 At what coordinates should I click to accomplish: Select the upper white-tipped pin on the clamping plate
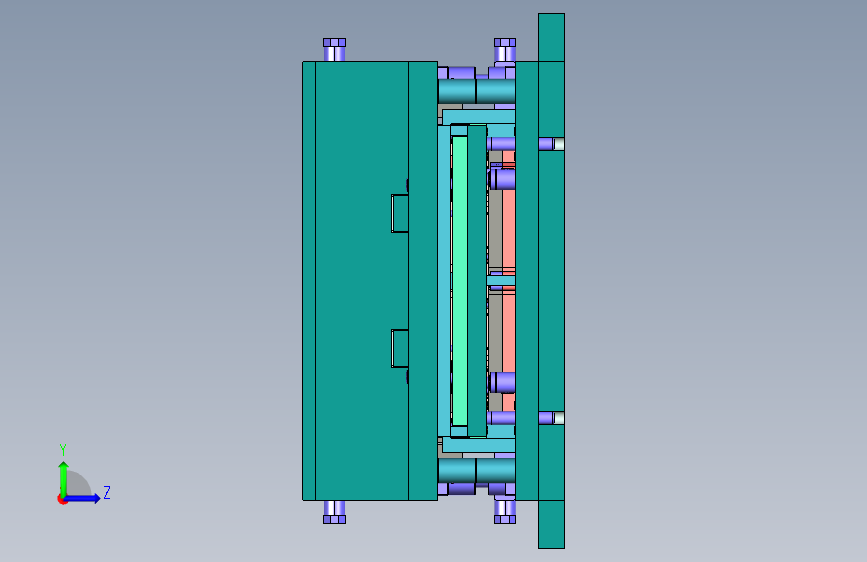coord(552,144)
